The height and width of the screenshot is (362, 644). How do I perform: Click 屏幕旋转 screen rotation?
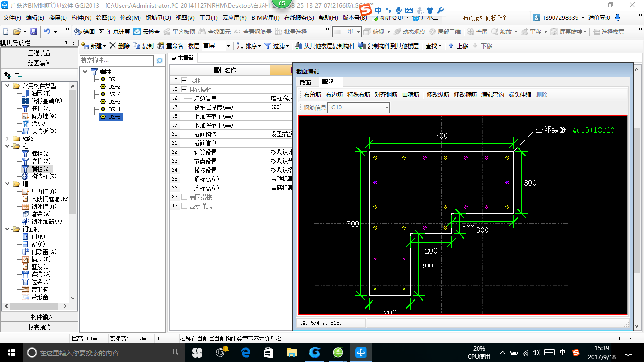[x=568, y=32]
